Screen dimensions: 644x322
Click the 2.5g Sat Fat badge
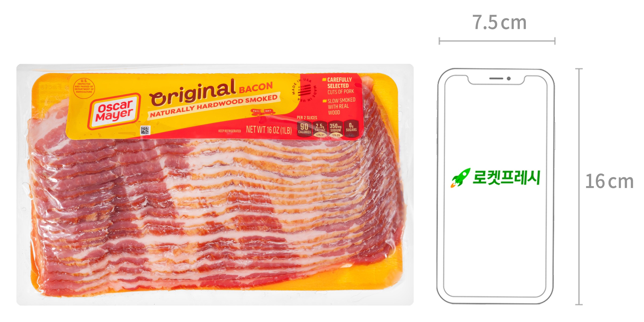[320, 129]
